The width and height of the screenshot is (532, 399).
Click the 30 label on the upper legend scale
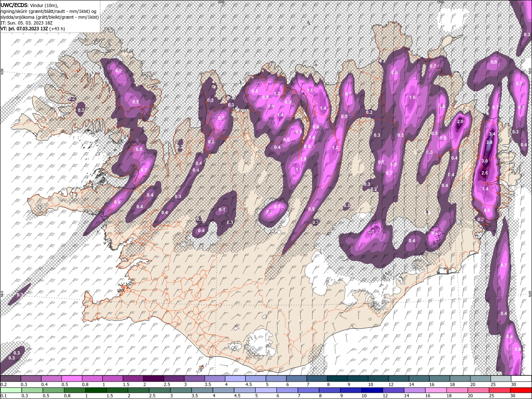coord(515,384)
